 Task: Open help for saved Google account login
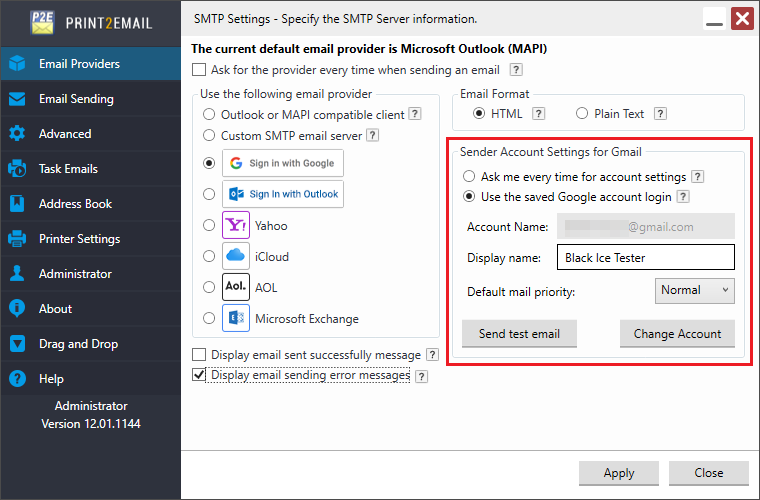(683, 197)
